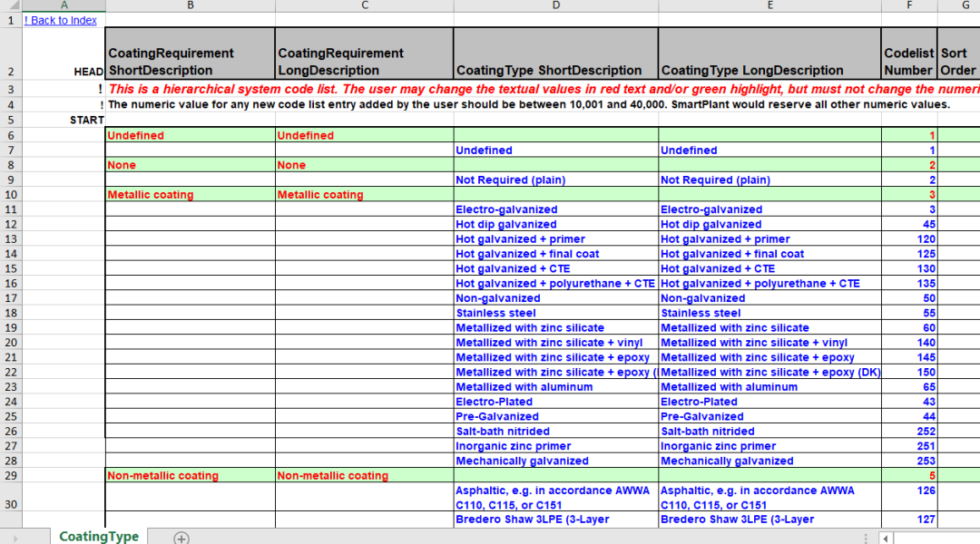Click the red hierarchical system code list note
The image size is (980, 544).
click(x=544, y=90)
